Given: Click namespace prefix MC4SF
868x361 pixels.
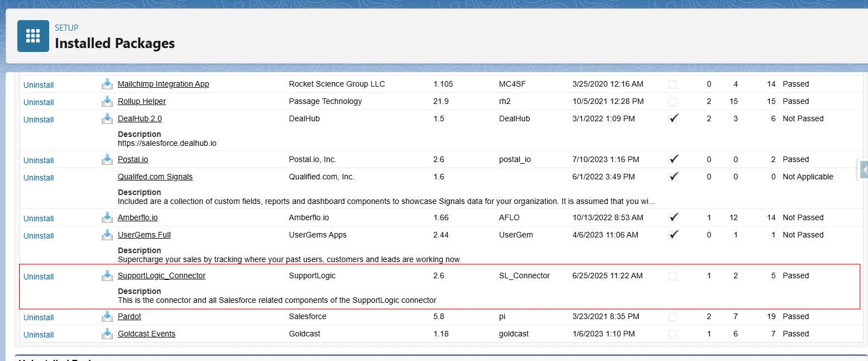Looking at the screenshot, I should click(513, 84).
